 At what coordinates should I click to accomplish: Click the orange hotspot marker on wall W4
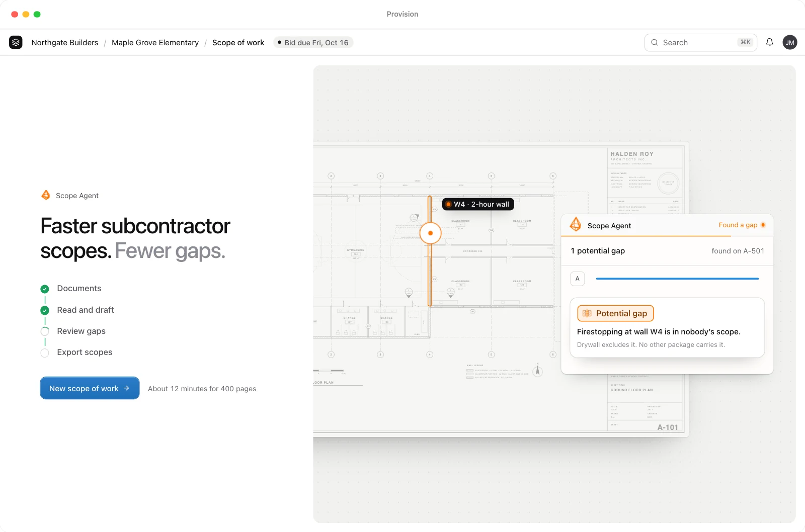point(430,233)
